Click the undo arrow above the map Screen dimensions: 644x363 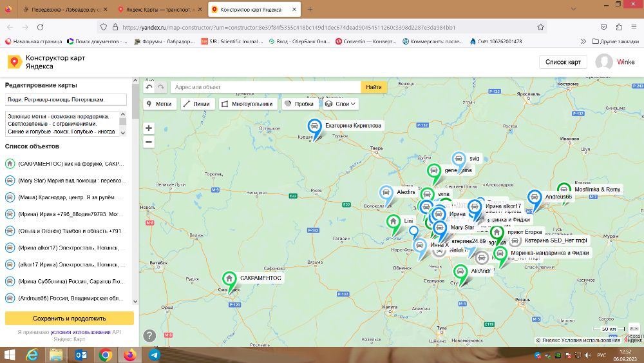tap(149, 87)
